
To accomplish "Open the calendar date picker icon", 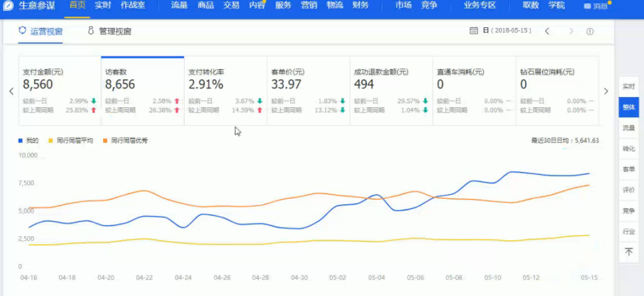I will (473, 30).
